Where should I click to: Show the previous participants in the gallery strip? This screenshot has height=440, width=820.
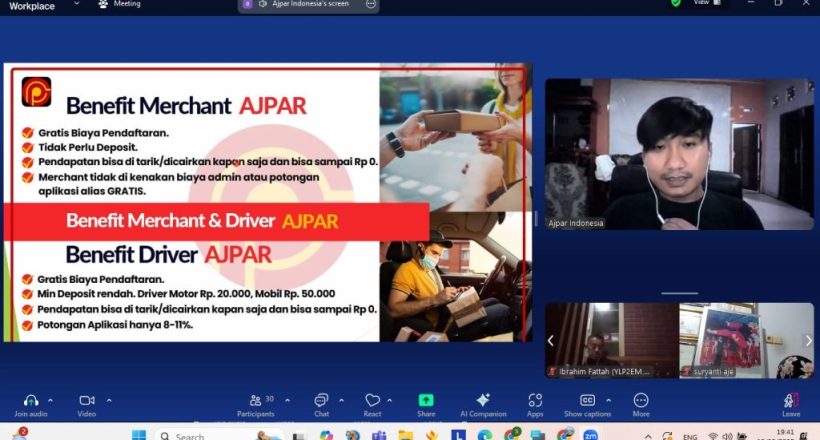[551, 341]
